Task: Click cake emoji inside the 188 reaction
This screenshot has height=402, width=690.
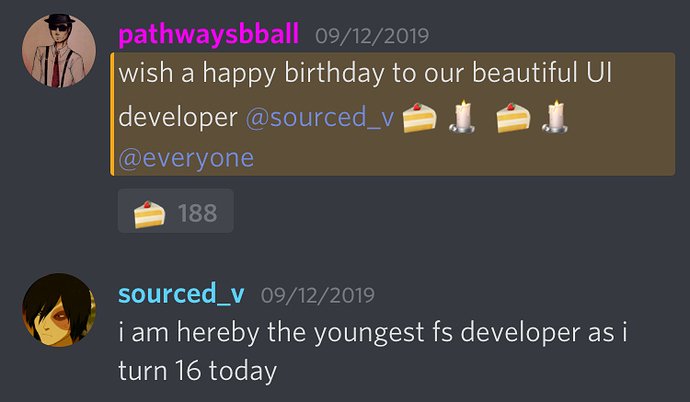Action: pos(150,214)
